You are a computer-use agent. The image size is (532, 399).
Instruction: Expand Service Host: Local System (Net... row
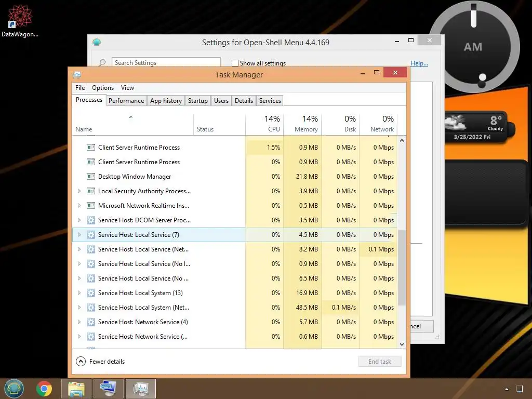click(79, 308)
